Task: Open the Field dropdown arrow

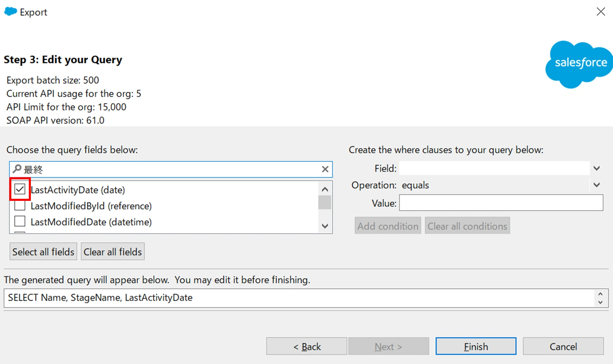Action: pos(597,168)
